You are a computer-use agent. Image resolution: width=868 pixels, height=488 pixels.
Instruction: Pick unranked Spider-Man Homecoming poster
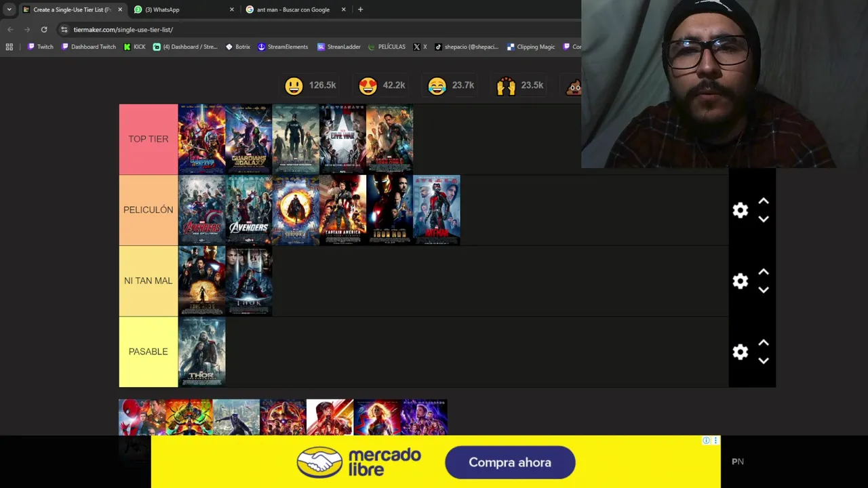point(142,417)
